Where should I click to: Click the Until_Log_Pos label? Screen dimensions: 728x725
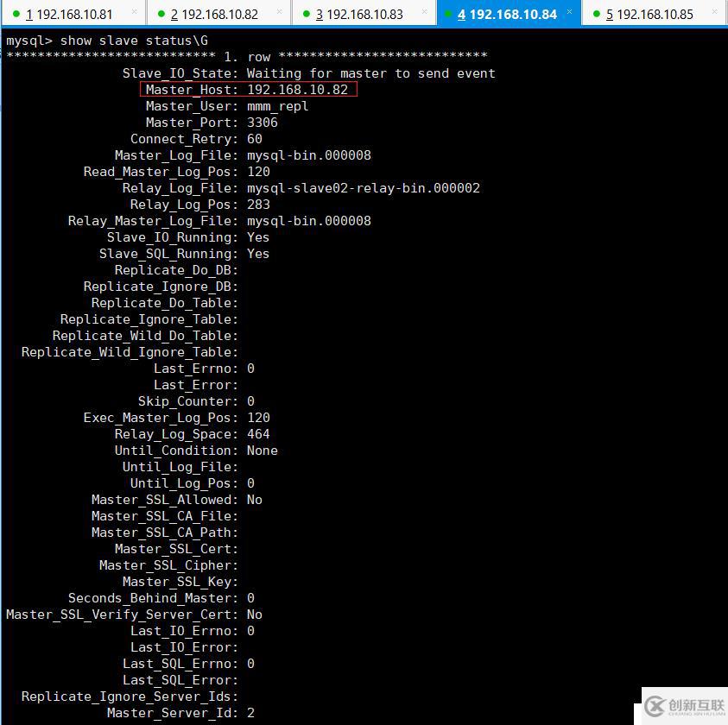[184, 483]
